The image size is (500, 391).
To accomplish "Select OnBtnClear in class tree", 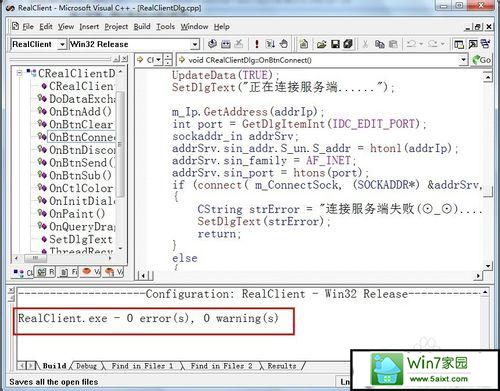I will point(81,124).
